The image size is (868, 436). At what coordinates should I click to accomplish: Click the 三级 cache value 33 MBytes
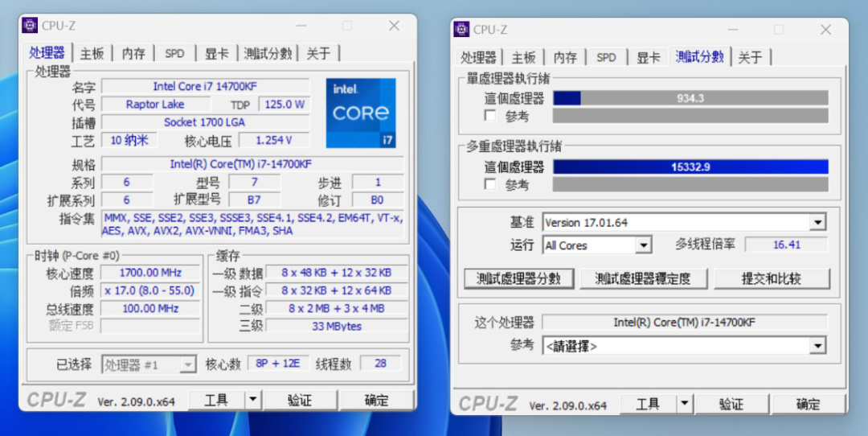[337, 327]
